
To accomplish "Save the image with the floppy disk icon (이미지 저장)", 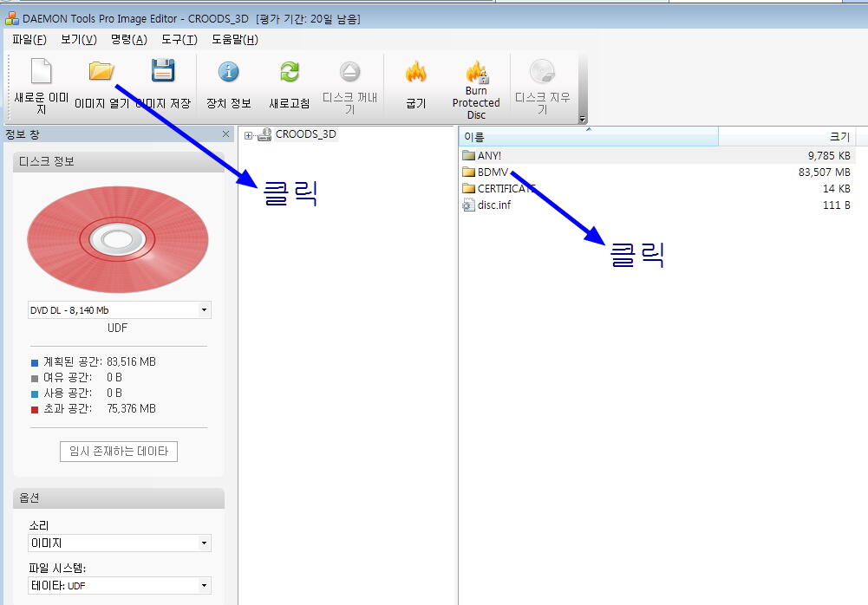I will coord(163,70).
